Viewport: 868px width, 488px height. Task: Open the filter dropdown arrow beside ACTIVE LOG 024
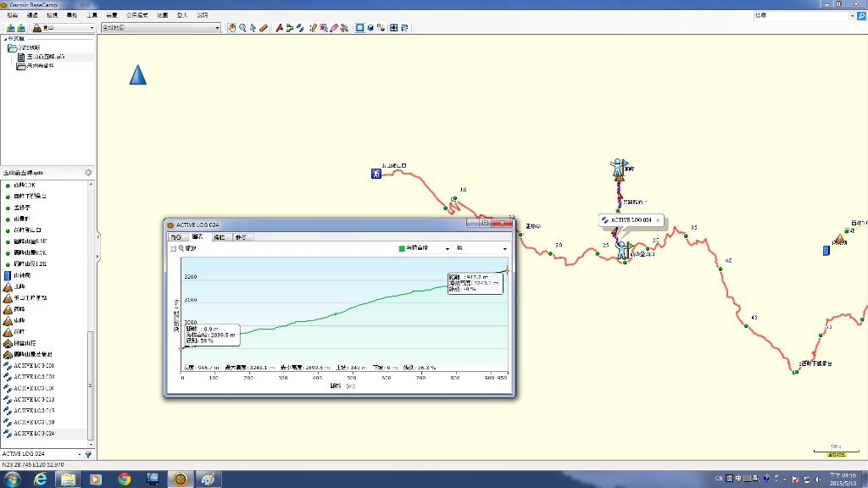80,454
